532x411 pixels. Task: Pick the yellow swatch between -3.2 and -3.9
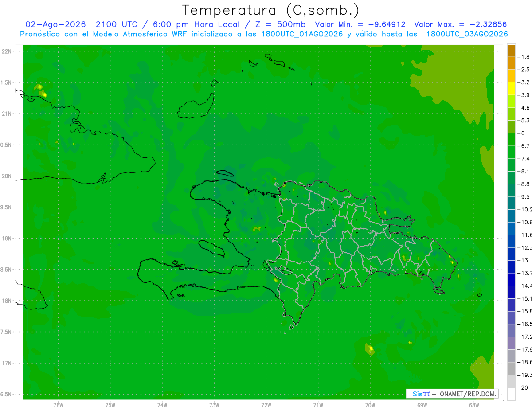[x=511, y=89]
